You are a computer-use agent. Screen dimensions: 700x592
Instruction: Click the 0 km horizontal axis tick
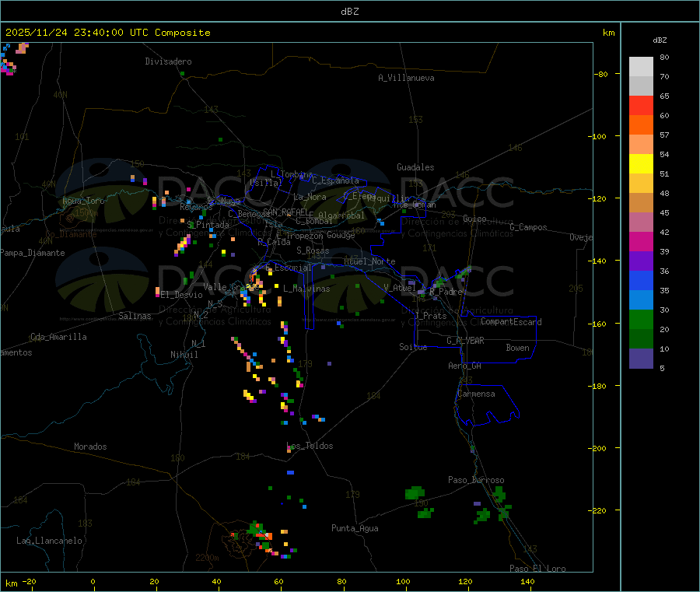coord(93,581)
